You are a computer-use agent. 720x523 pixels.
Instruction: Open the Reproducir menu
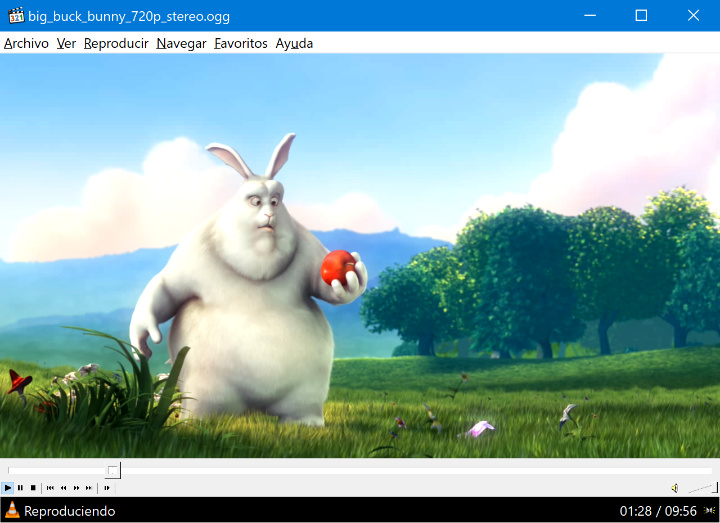[116, 44]
